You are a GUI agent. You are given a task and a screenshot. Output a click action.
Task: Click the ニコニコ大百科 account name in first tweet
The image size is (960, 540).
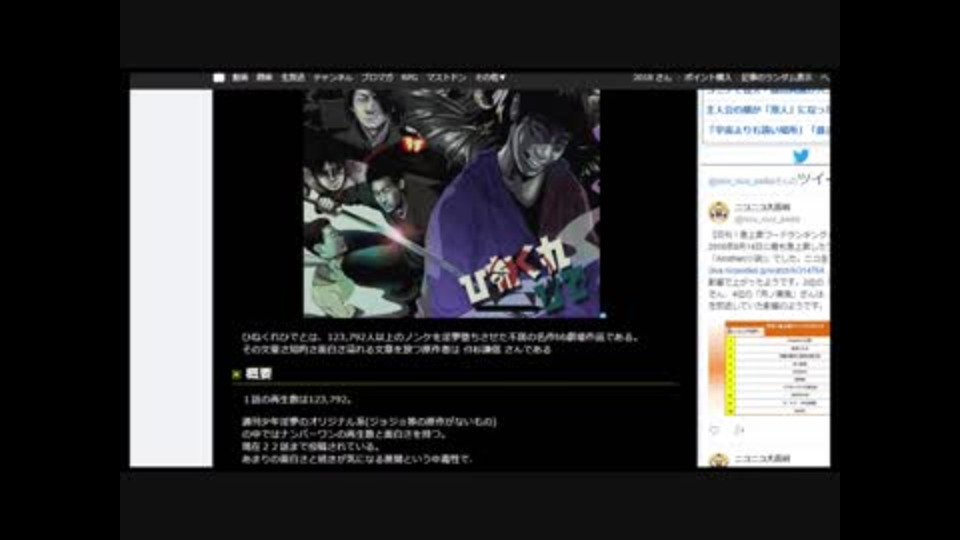click(762, 208)
